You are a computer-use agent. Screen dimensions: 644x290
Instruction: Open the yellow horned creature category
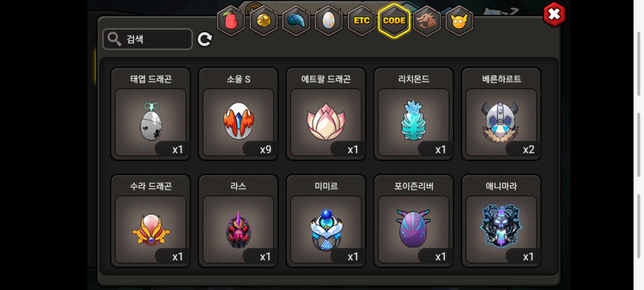[459, 21]
